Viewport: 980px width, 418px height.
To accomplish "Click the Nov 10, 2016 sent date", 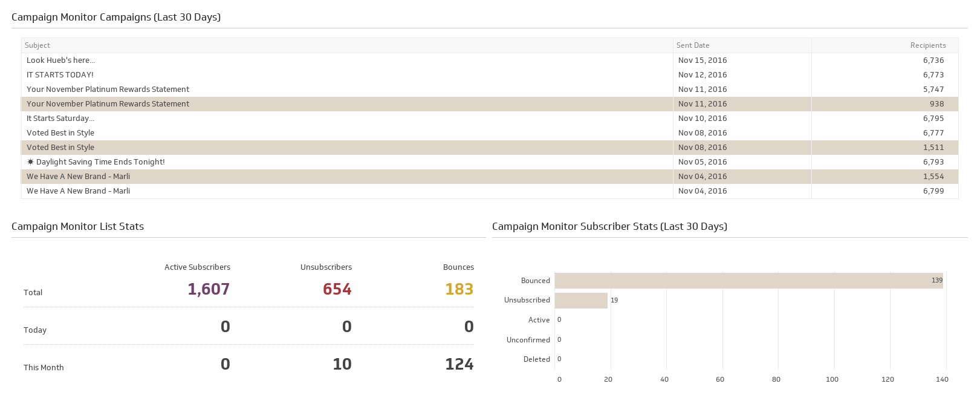I will point(703,119).
